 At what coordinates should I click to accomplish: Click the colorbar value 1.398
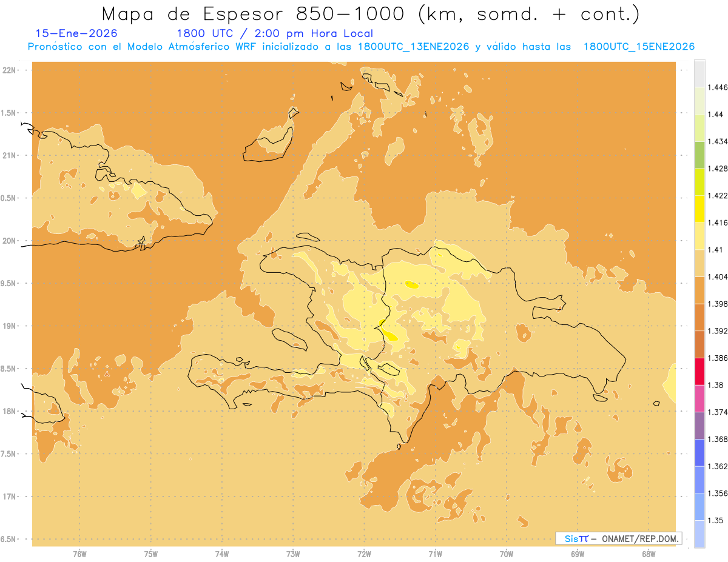point(719,304)
